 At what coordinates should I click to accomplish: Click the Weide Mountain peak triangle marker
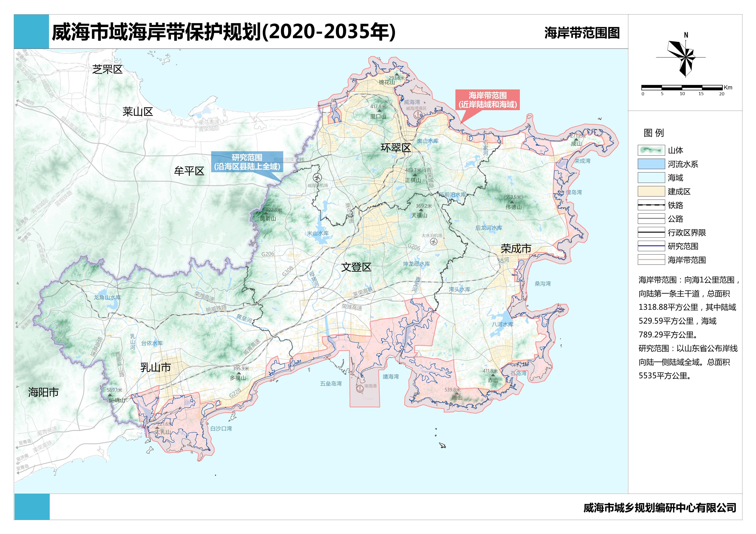512,202
